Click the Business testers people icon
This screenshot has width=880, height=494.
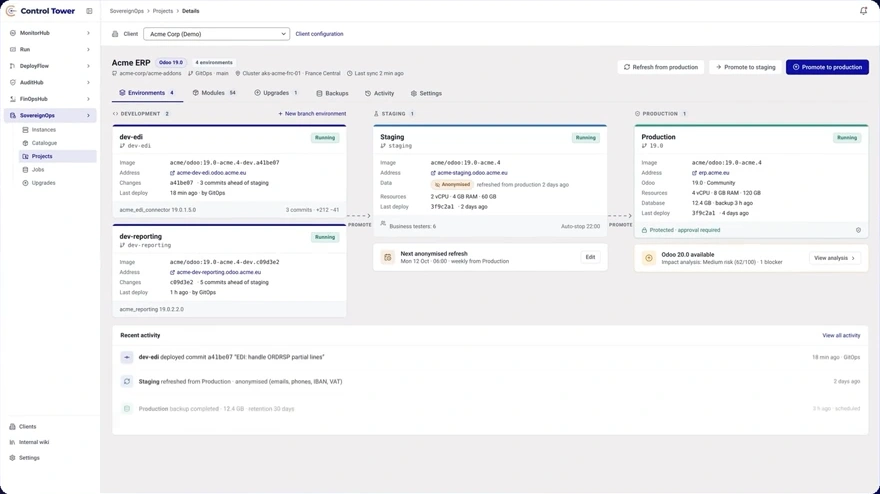pos(383,224)
